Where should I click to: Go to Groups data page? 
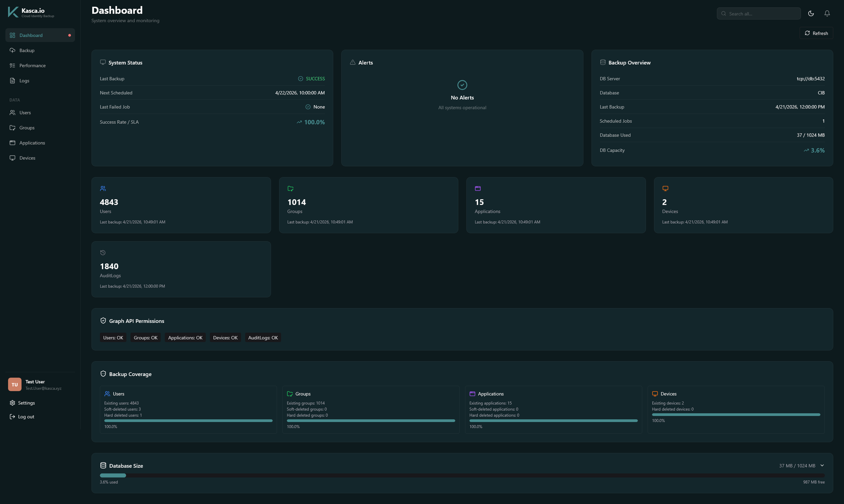click(40, 128)
